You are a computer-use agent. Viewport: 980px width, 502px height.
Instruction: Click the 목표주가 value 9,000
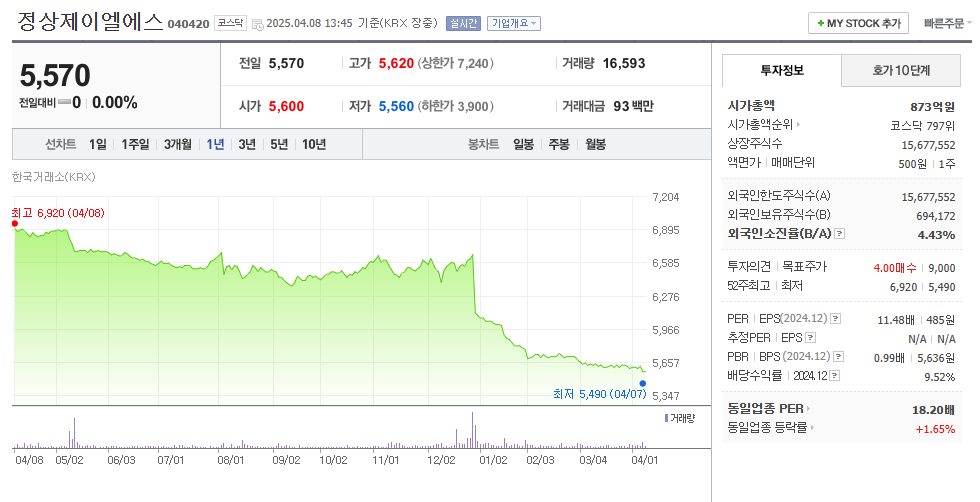tap(942, 268)
